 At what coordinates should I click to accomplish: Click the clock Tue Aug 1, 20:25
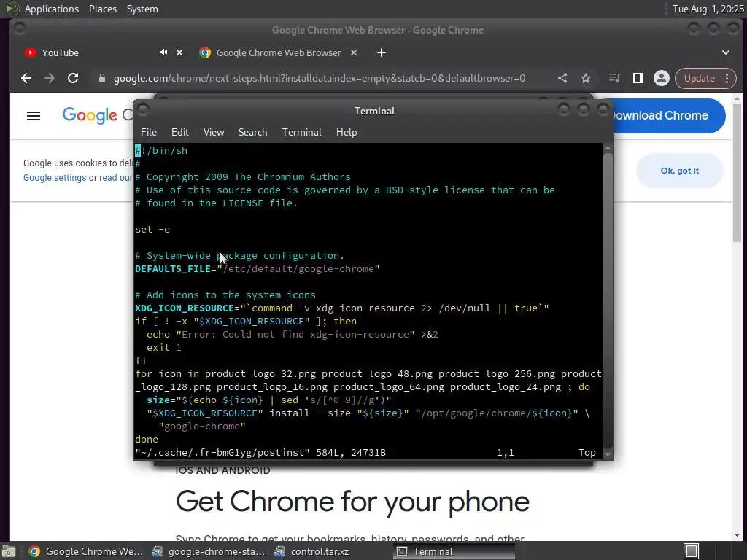point(708,9)
